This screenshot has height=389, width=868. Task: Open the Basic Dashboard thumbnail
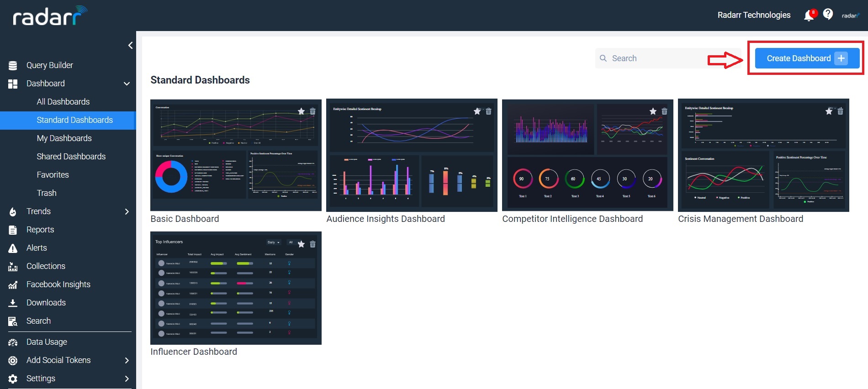(236, 155)
